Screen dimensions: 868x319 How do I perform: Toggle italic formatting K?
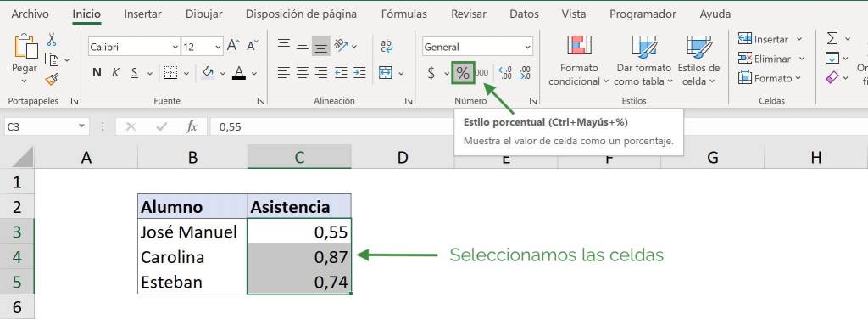pyautogui.click(x=115, y=73)
